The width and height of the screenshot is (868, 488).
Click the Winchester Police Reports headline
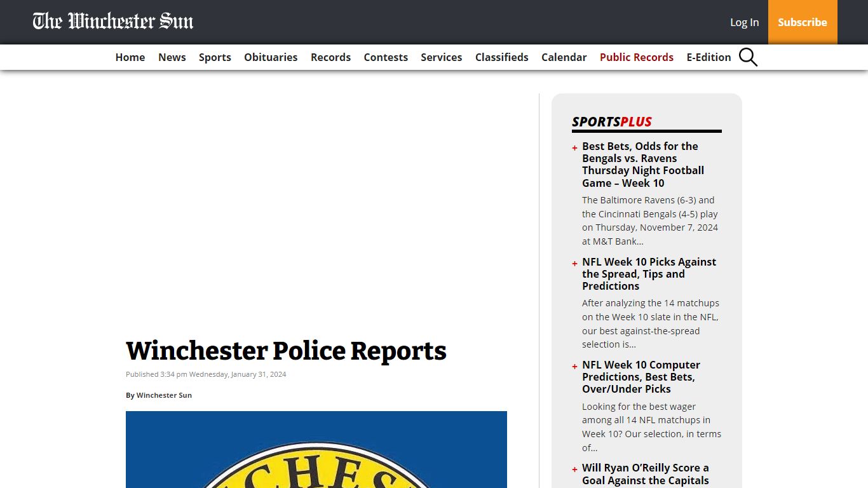[286, 351]
